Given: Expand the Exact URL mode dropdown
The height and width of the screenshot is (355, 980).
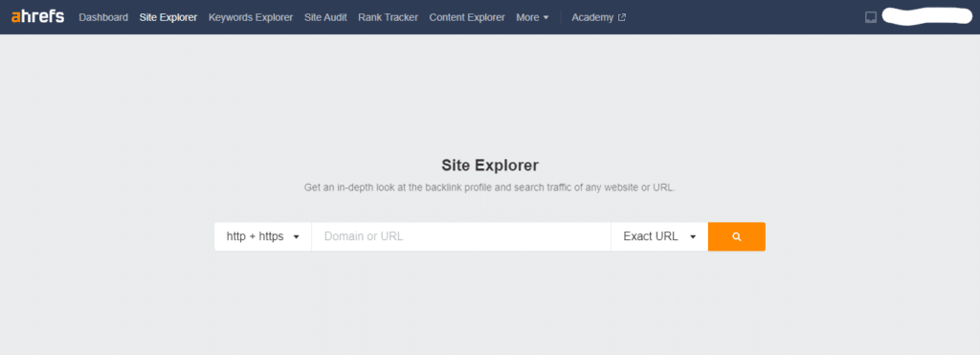Looking at the screenshot, I should (659, 237).
